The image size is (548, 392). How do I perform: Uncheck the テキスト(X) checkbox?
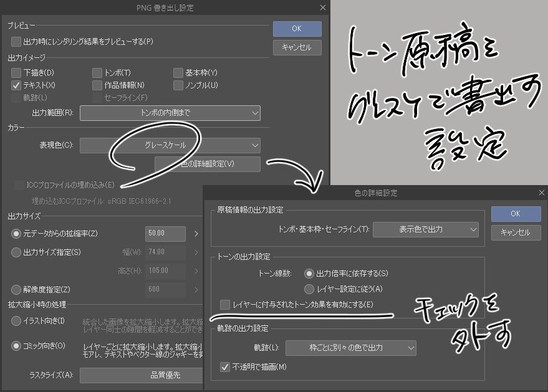click(16, 85)
